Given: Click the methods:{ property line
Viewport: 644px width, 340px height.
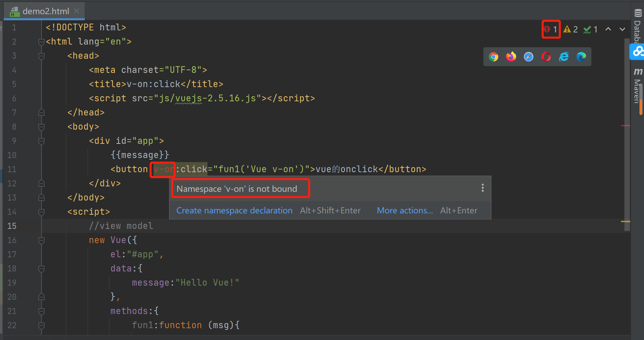Looking at the screenshot, I should point(135,311).
